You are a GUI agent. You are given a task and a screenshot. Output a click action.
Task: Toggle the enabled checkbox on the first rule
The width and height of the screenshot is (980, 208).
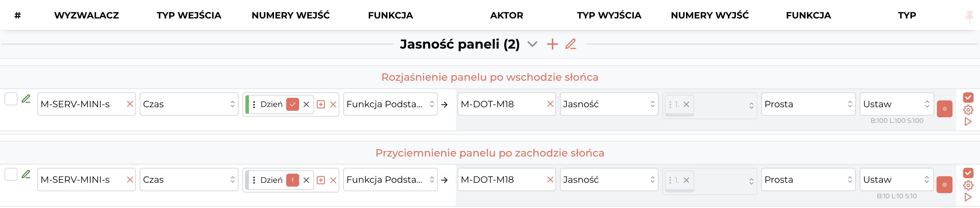pos(968,97)
